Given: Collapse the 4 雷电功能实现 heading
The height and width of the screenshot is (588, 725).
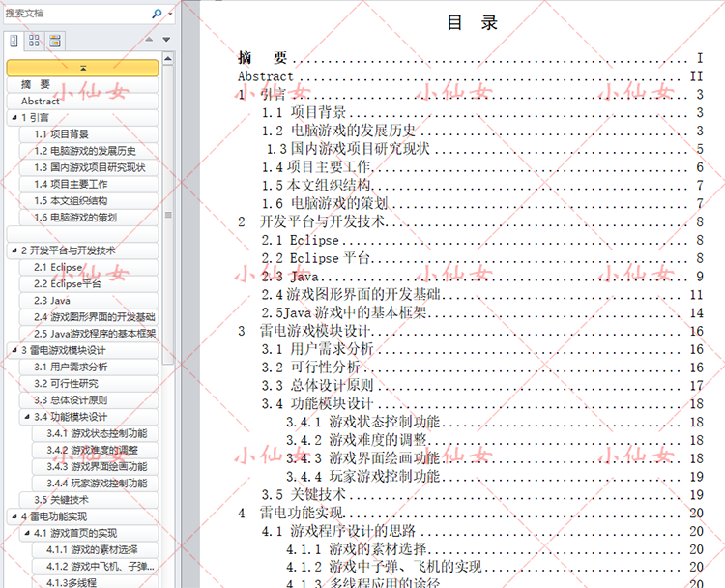Looking at the screenshot, I should click(x=14, y=515).
